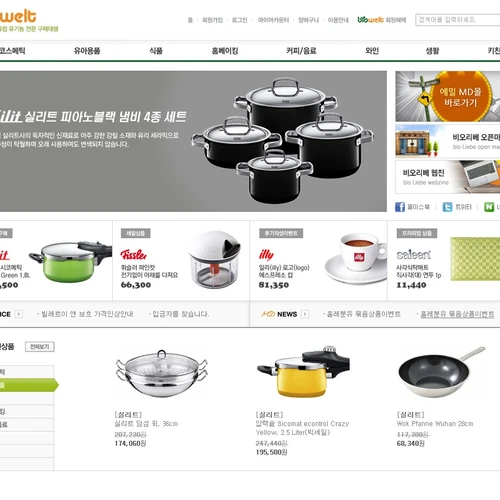The image size is (500, 500).
Task: Click the Fissler brand logo
Action: click(x=134, y=255)
